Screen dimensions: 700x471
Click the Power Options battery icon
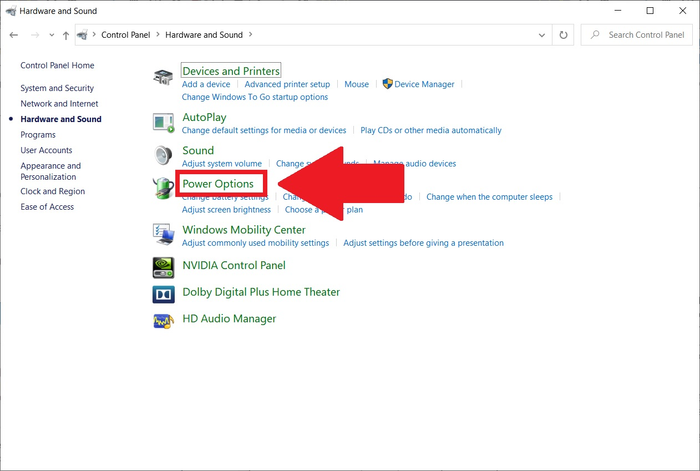tap(163, 188)
